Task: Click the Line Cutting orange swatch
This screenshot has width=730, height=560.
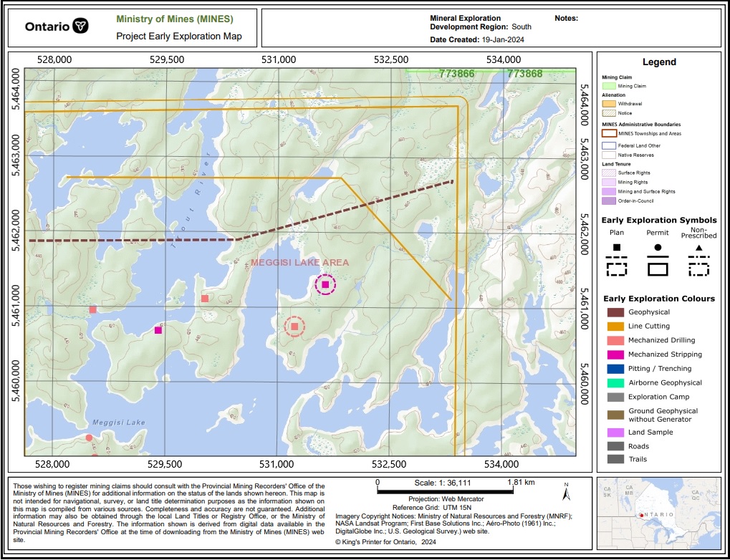Action: [615, 327]
